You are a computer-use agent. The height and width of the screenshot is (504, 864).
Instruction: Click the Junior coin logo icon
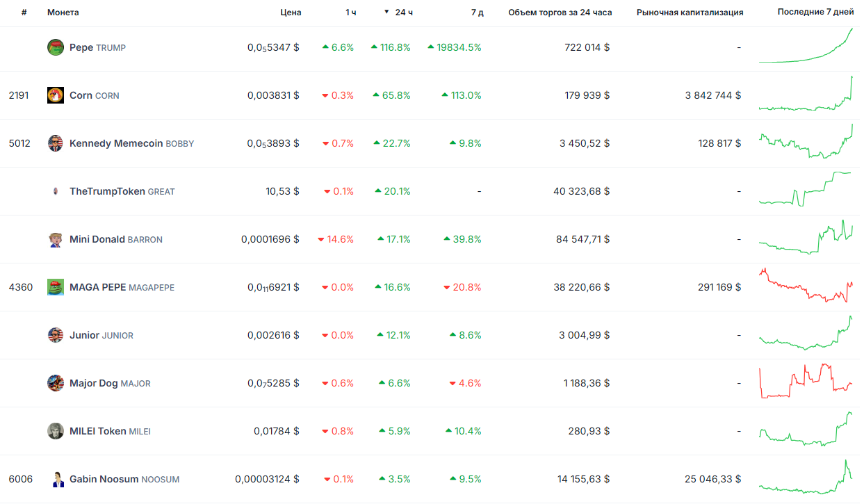coord(56,335)
